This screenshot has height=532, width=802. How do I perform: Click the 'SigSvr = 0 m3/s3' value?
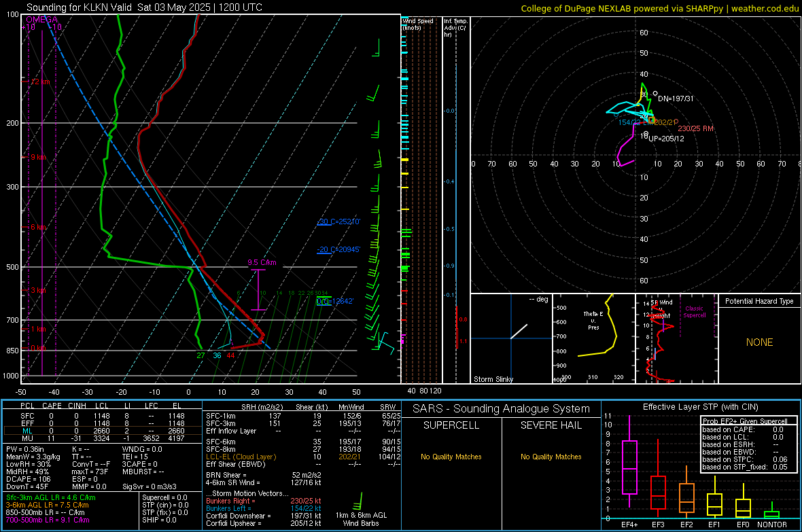pyautogui.click(x=150, y=487)
